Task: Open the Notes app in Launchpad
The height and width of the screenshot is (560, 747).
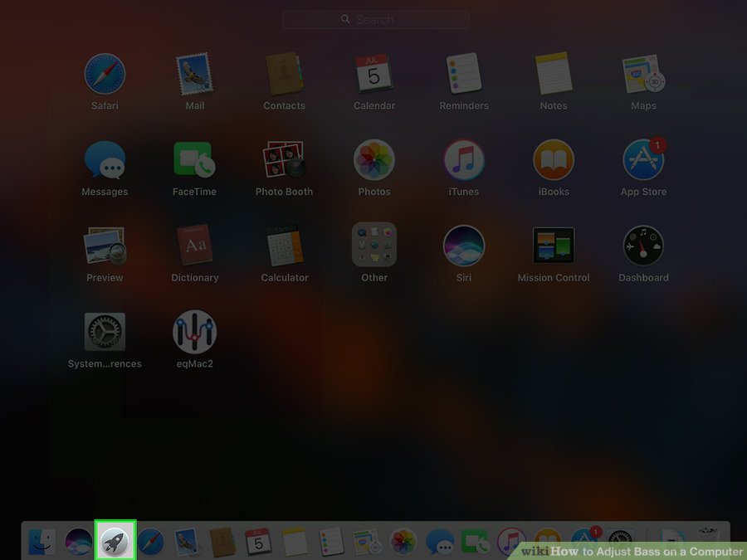Action: pos(554,73)
